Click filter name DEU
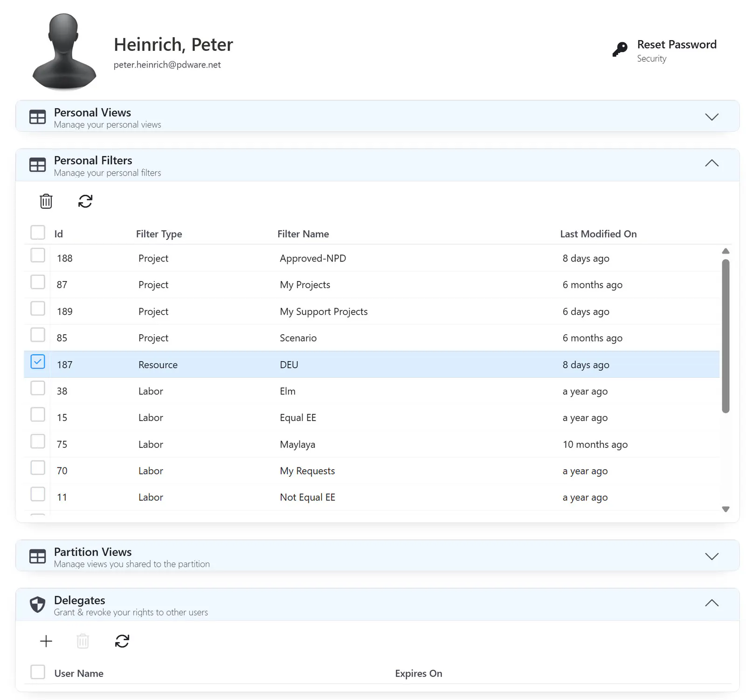Viewport: 746px width, 700px height. click(x=289, y=364)
